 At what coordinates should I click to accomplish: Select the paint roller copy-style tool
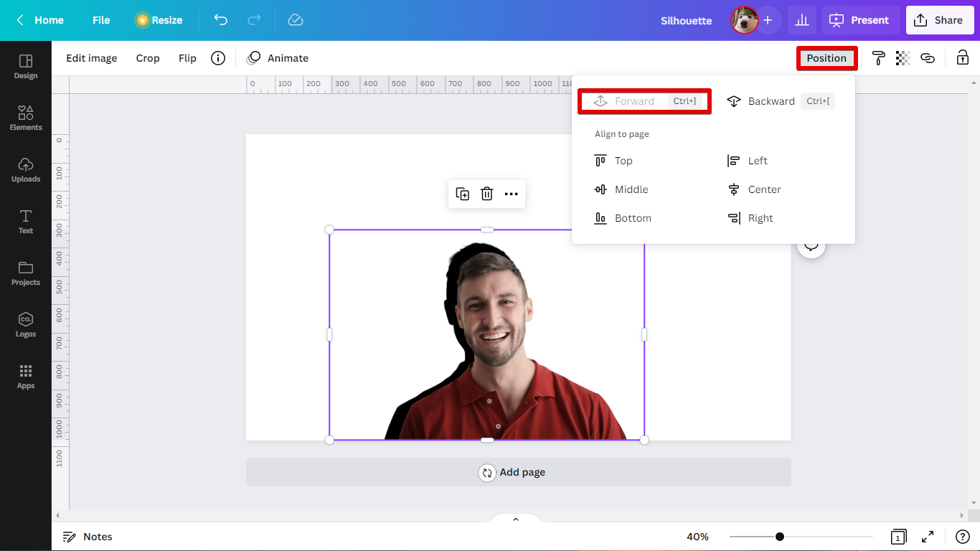point(878,58)
